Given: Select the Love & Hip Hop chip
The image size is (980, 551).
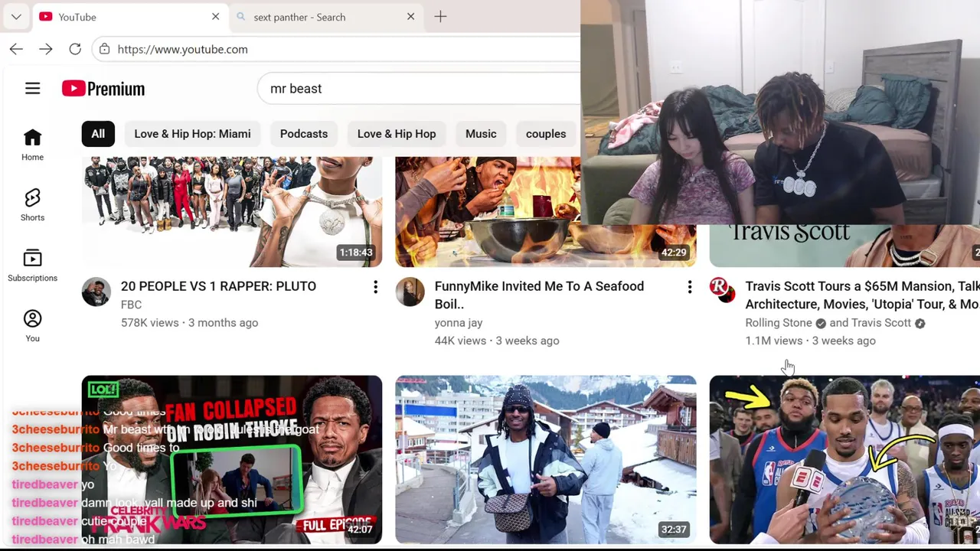Looking at the screenshot, I should point(397,134).
